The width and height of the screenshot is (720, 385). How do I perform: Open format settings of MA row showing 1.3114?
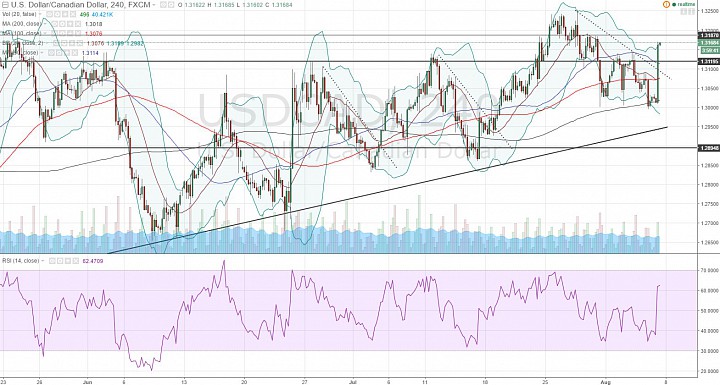click(59, 53)
